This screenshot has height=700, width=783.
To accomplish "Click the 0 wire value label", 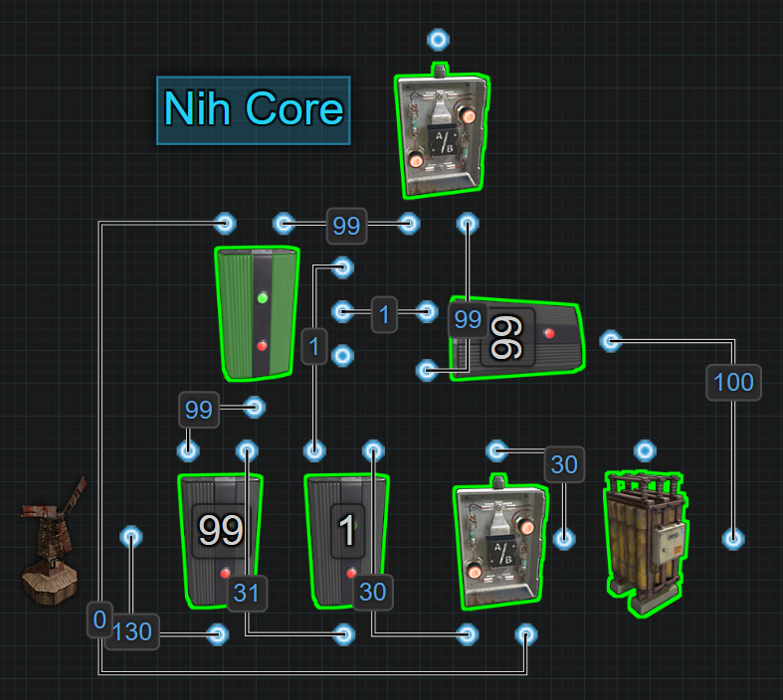I will click(99, 619).
